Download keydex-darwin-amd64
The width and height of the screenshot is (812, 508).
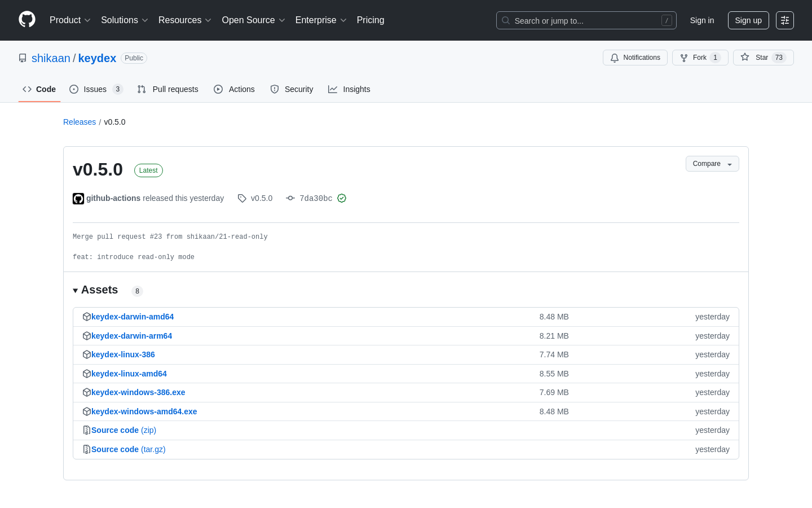tap(133, 317)
